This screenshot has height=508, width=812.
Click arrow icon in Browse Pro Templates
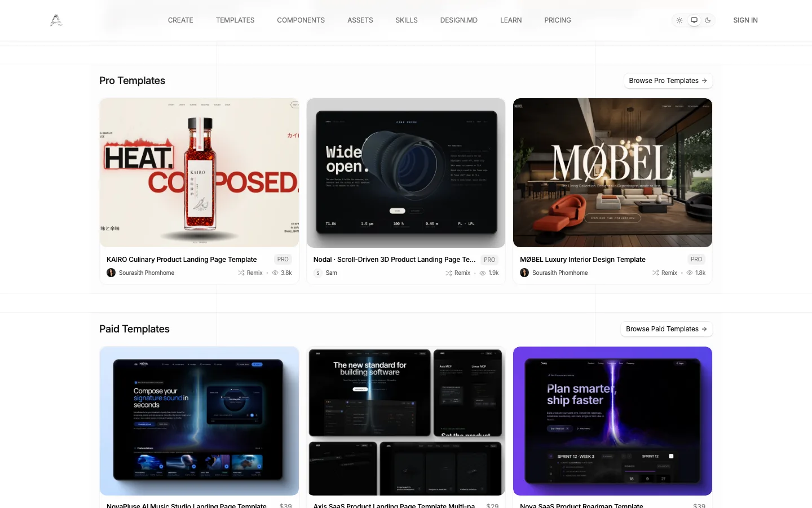(x=704, y=81)
